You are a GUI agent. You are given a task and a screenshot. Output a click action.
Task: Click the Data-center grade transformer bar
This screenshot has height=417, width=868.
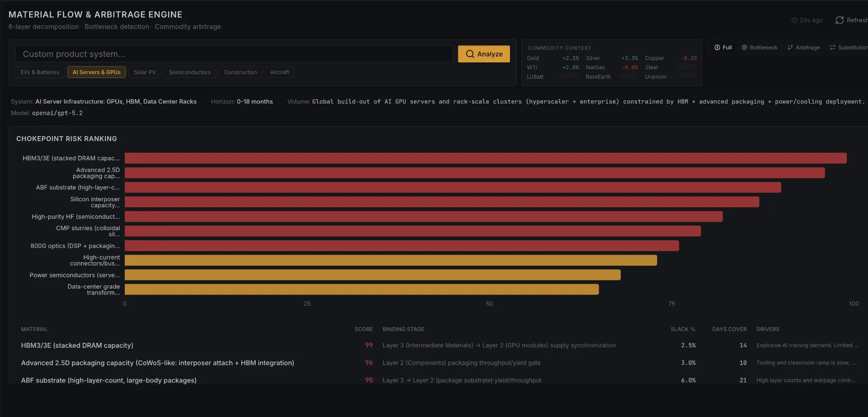click(x=362, y=289)
